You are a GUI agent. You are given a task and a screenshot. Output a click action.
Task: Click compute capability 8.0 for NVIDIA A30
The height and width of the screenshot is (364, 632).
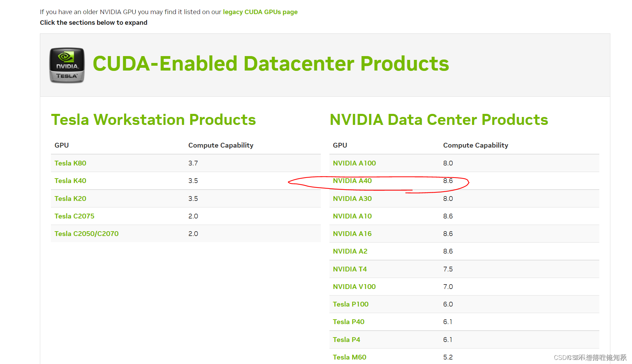[448, 199]
